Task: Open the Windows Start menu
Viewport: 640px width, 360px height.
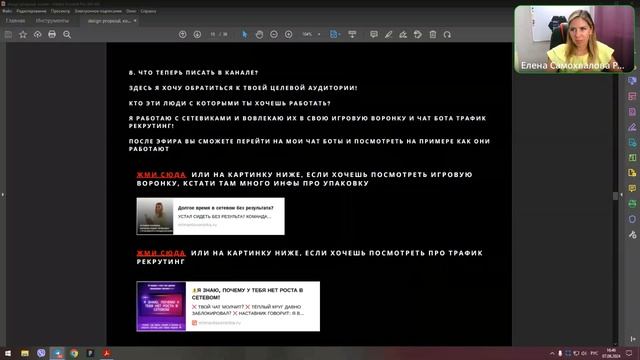Action: [x=8, y=353]
